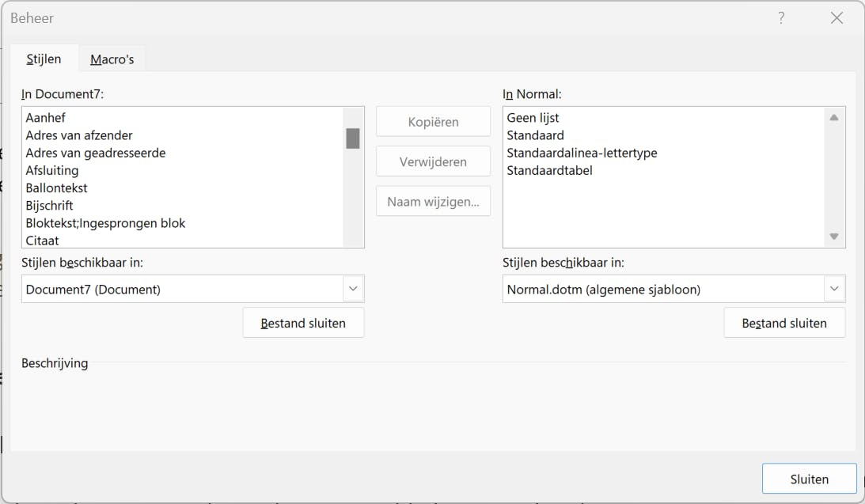The height and width of the screenshot is (504, 865).
Task: Expand the Document7 (Document) dropdown
Action: click(353, 290)
